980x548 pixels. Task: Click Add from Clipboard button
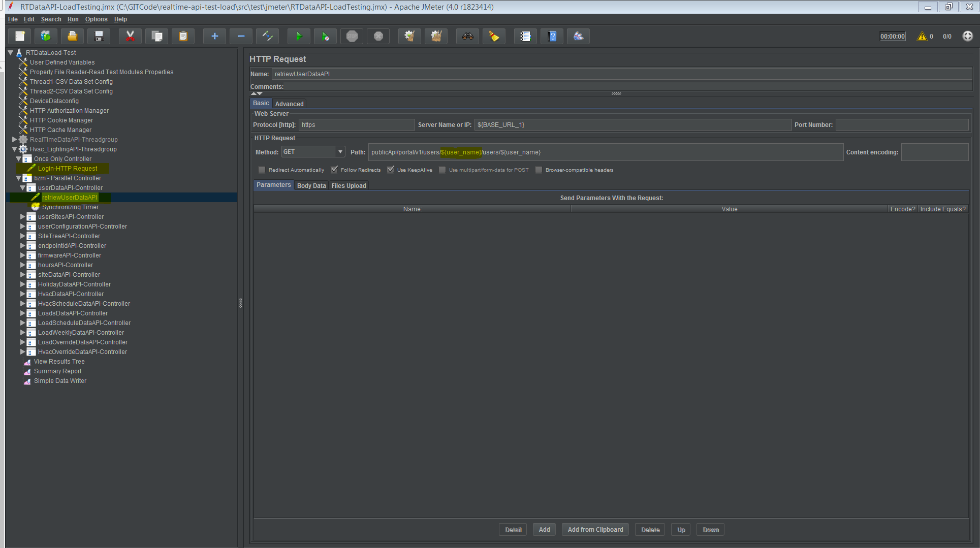pos(595,530)
